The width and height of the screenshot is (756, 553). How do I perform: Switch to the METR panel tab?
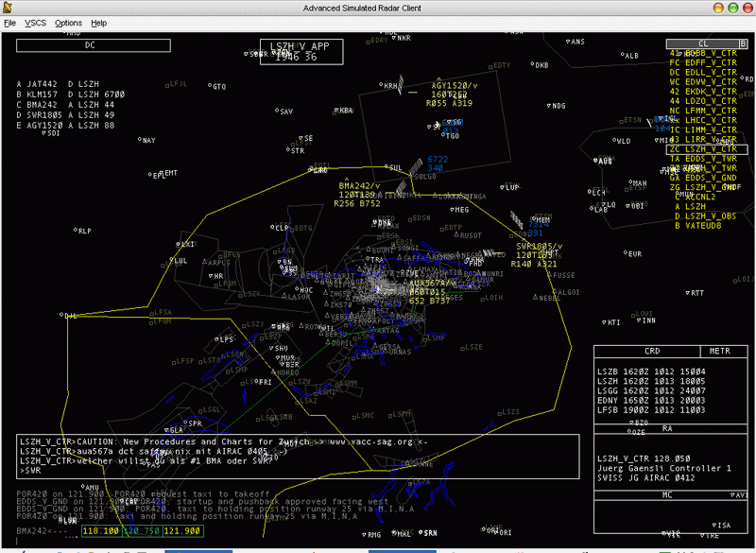(719, 351)
